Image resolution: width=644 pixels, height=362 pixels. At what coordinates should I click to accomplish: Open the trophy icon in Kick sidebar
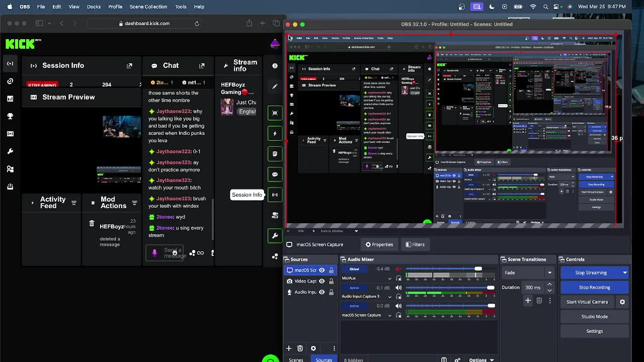[10, 116]
